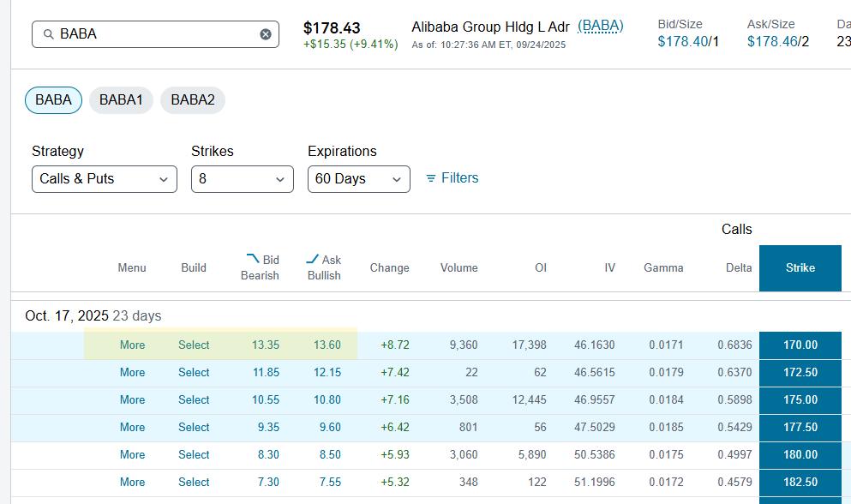Screen dimensions: 851x504
Task: Click Select for the 177.50 strike
Action: (x=194, y=428)
